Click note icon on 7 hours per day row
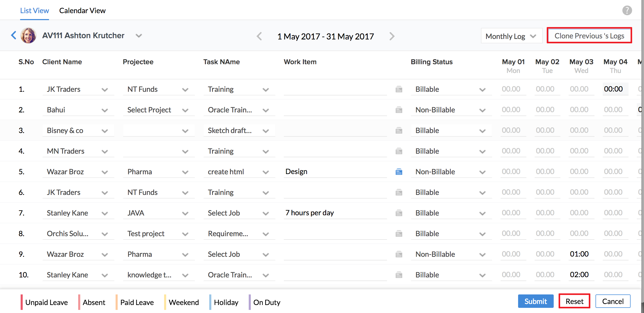 click(399, 213)
